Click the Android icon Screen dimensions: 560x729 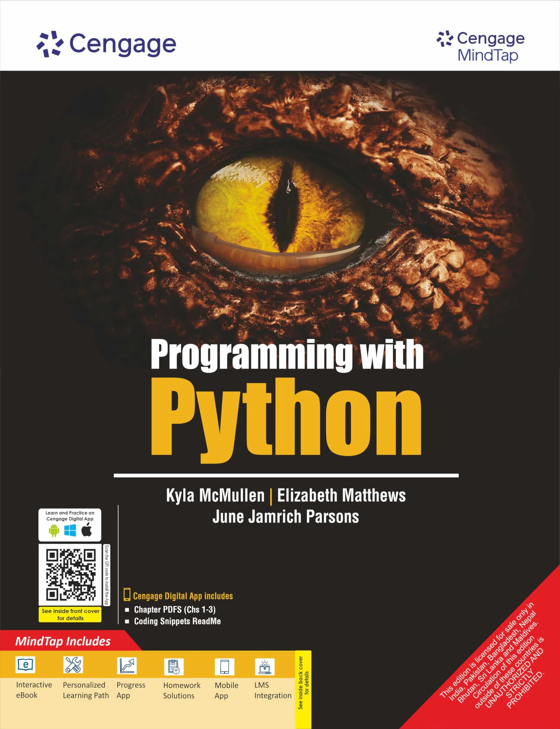(x=54, y=531)
